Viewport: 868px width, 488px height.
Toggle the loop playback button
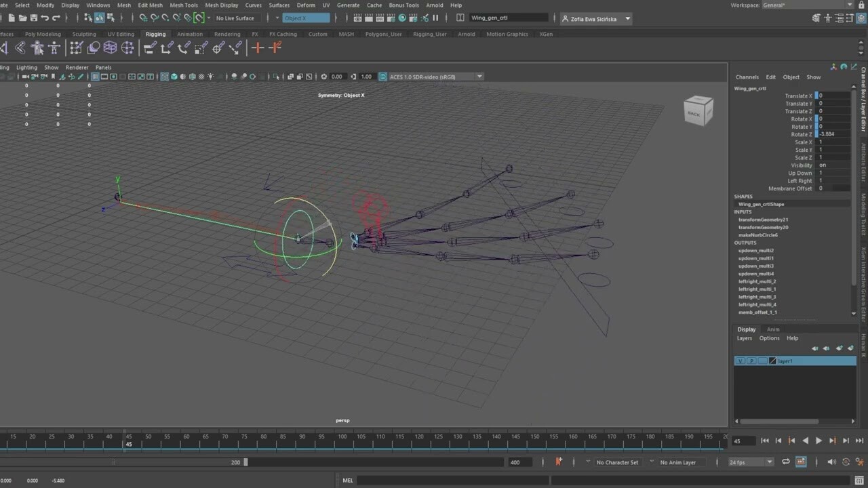pos(786,462)
